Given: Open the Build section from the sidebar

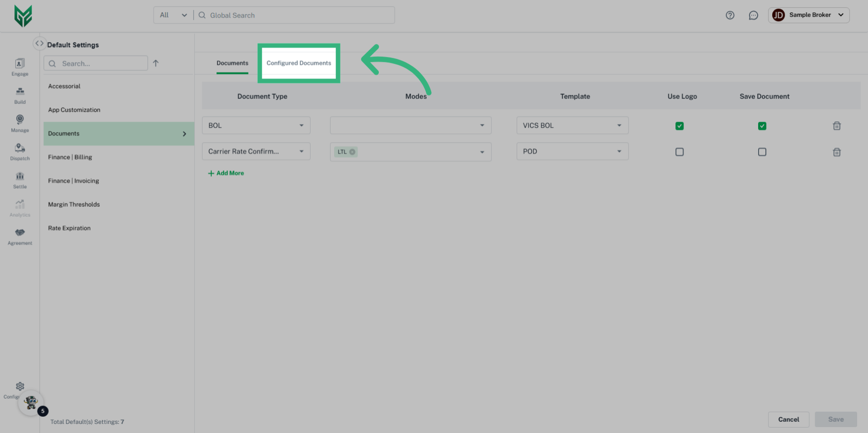Looking at the screenshot, I should 19,95.
